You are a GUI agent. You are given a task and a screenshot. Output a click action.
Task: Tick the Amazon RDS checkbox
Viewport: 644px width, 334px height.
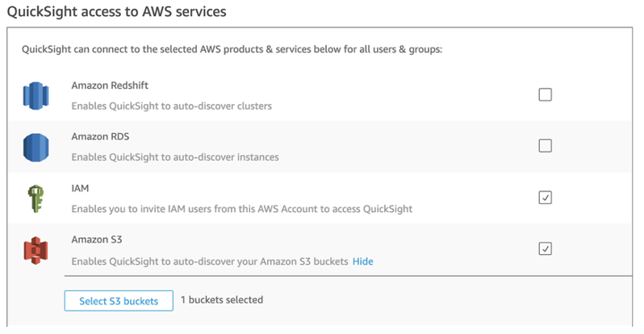pos(545,146)
